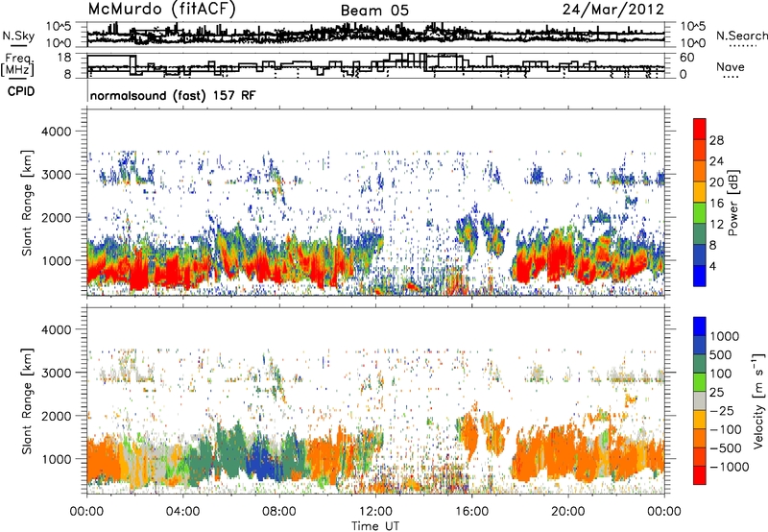Click the red swatch above 28 dB
The image size is (768, 532).
700,129
